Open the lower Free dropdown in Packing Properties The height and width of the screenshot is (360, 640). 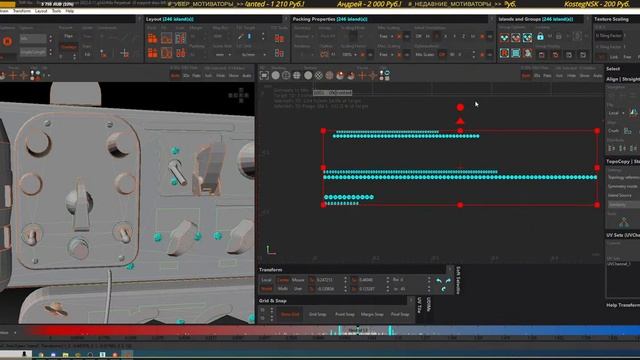click(385, 54)
